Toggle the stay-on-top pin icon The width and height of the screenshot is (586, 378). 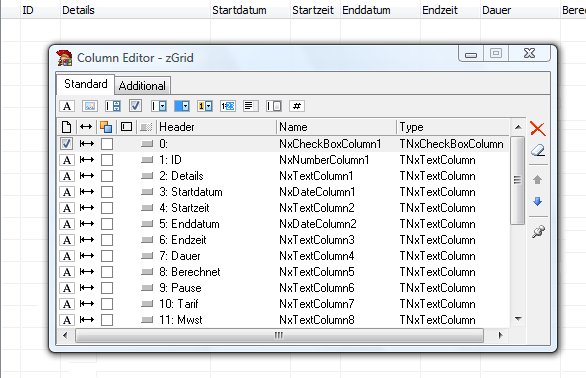pos(538,231)
